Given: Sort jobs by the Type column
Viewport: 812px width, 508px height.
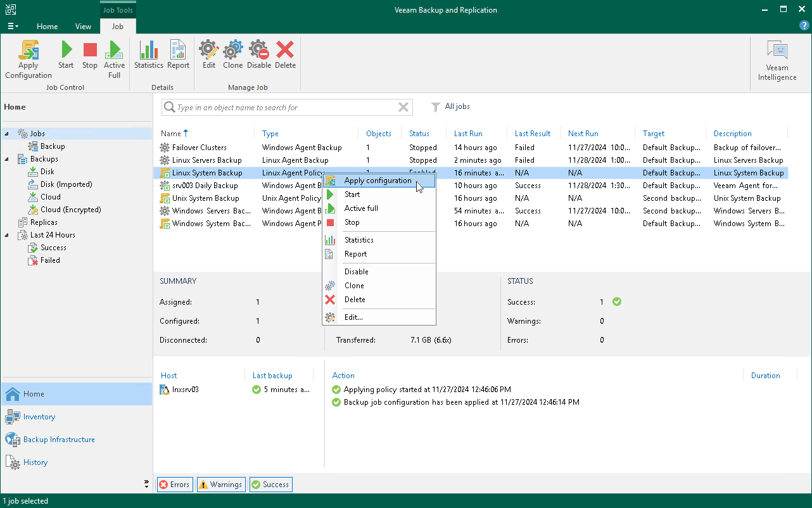Looking at the screenshot, I should click(270, 134).
